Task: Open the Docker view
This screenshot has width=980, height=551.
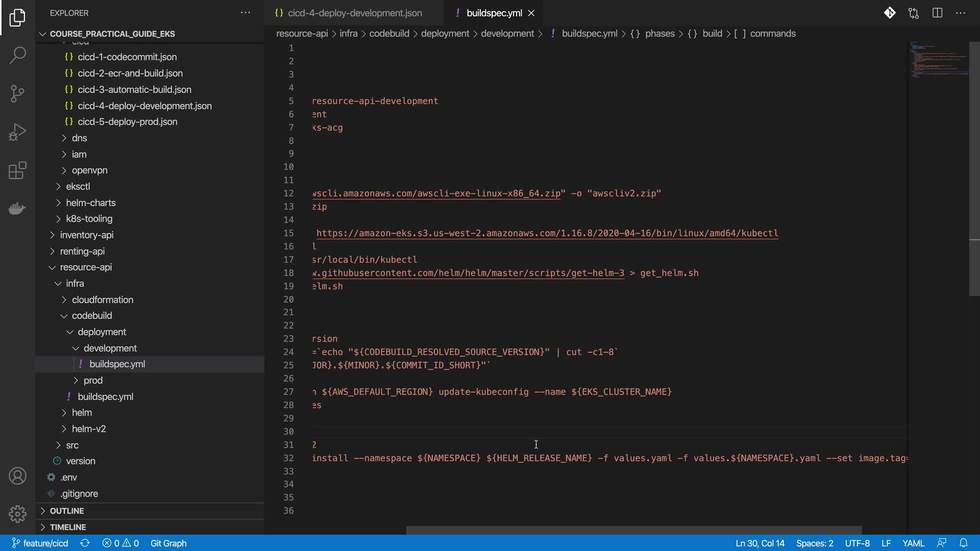Action: click(x=17, y=209)
